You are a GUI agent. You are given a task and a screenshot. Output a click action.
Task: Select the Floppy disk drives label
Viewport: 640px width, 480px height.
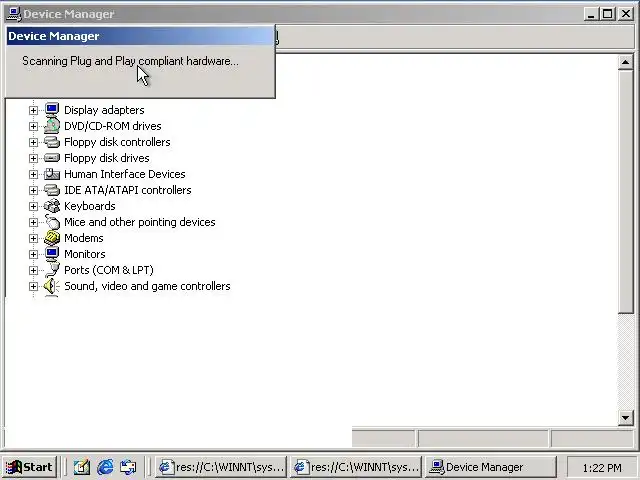(x=107, y=158)
